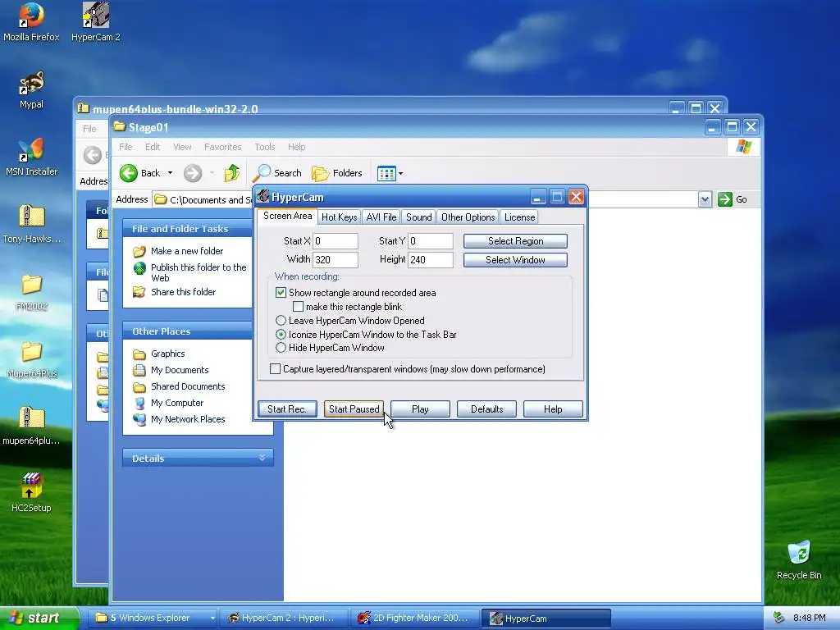The height and width of the screenshot is (630, 840).
Task: Switch to HyperCam 2 : Hyperi... taskbar button
Action: click(285, 619)
